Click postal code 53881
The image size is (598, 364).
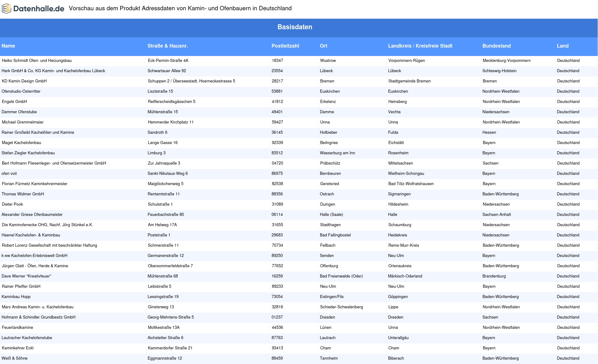point(277,91)
